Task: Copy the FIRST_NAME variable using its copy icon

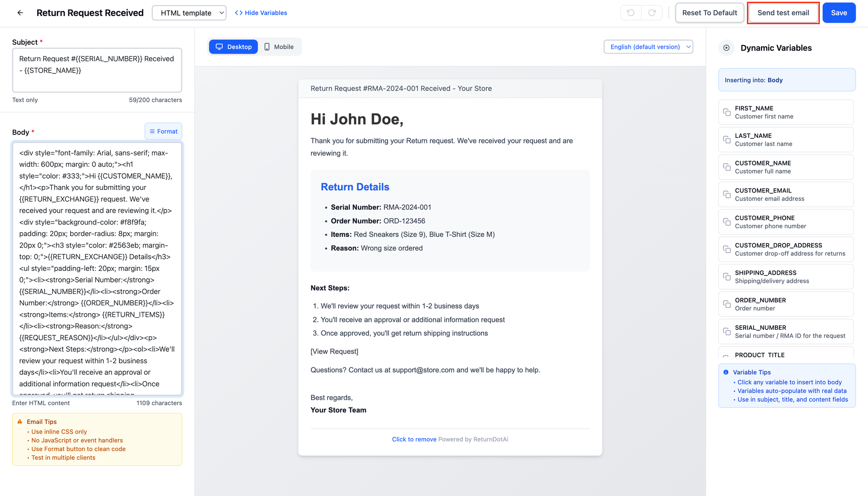Action: click(x=726, y=112)
